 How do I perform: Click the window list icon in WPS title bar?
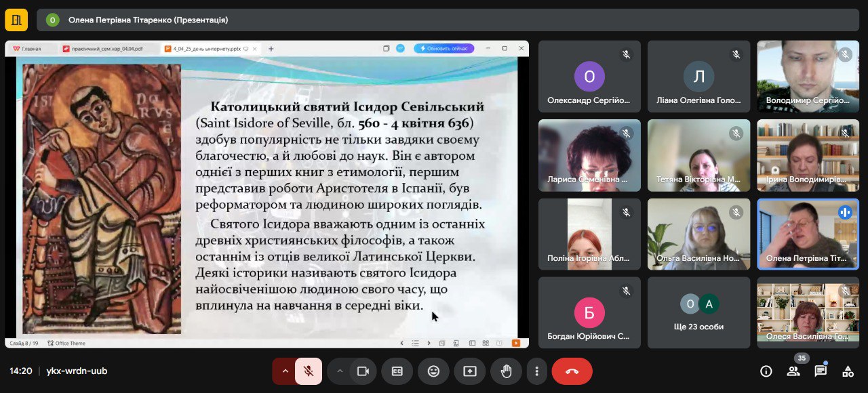tap(386, 49)
